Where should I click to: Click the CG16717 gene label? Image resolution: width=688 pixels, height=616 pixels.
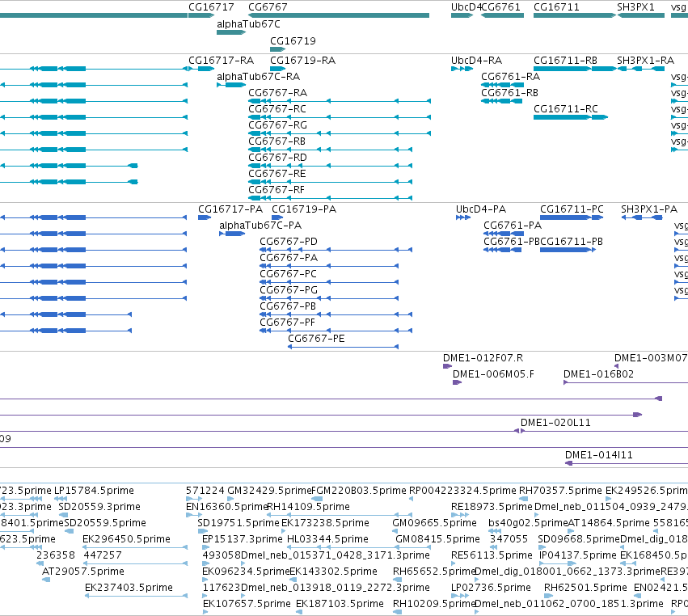point(211,7)
